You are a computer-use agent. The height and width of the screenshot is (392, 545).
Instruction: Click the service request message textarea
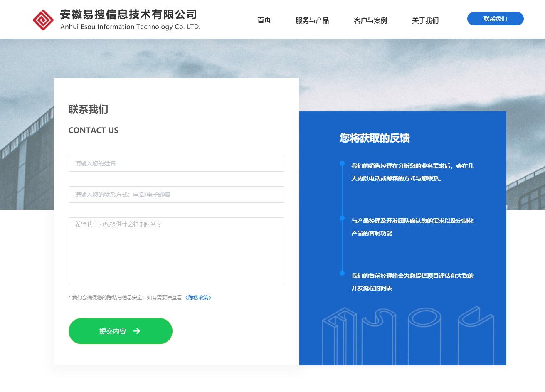point(176,250)
